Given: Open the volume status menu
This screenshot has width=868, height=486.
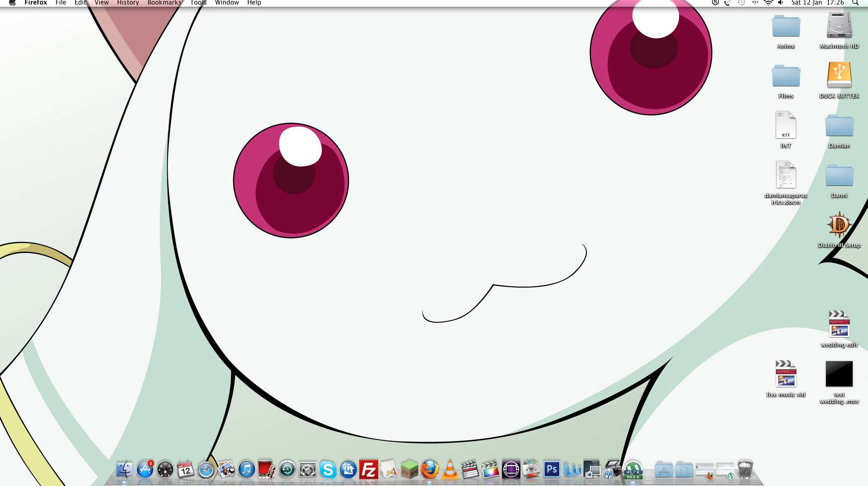Looking at the screenshot, I should coord(781,3).
